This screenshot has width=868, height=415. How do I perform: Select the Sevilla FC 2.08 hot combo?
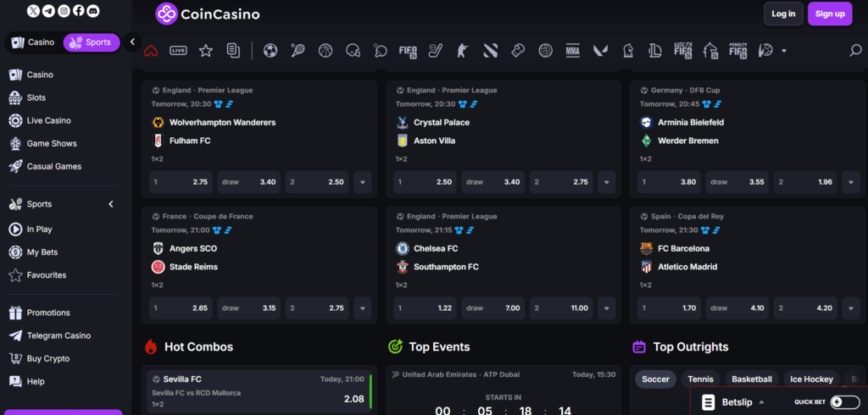(259, 392)
